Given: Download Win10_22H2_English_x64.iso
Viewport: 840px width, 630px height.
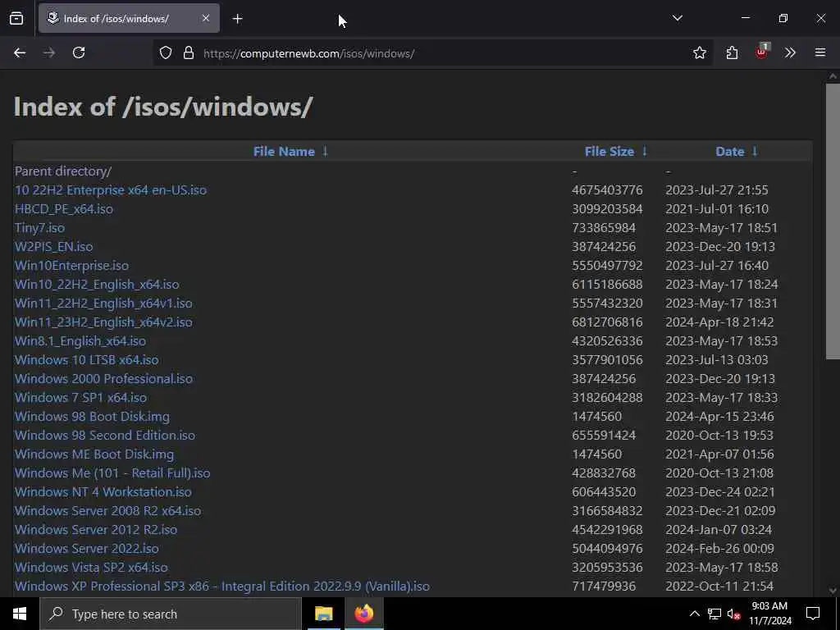Looking at the screenshot, I should tap(97, 285).
